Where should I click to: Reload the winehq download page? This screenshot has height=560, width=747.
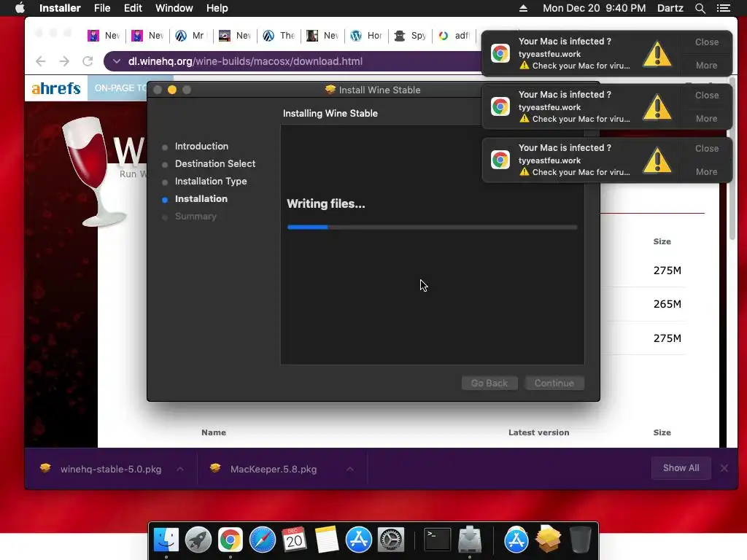(88, 61)
